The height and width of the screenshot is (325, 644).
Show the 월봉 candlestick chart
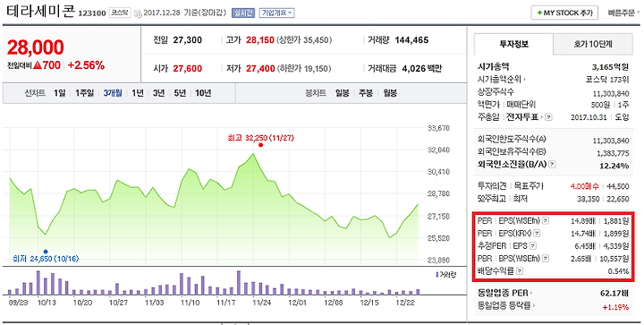390,93
